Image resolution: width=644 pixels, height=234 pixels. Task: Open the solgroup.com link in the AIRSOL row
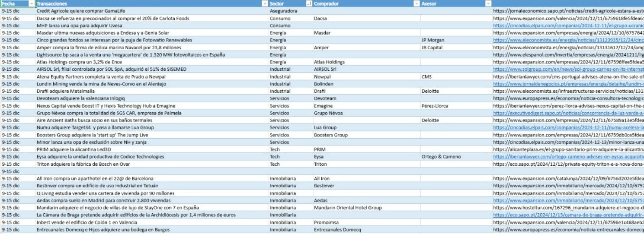(x=568, y=69)
